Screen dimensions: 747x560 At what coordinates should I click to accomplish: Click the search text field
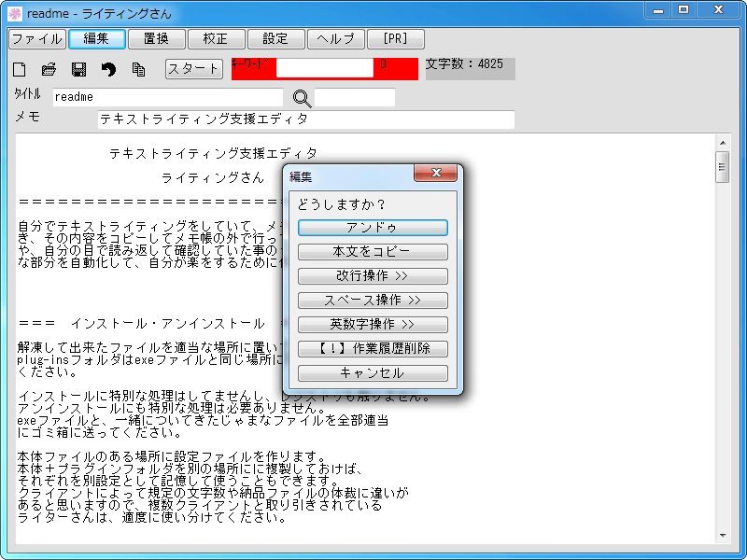355,97
